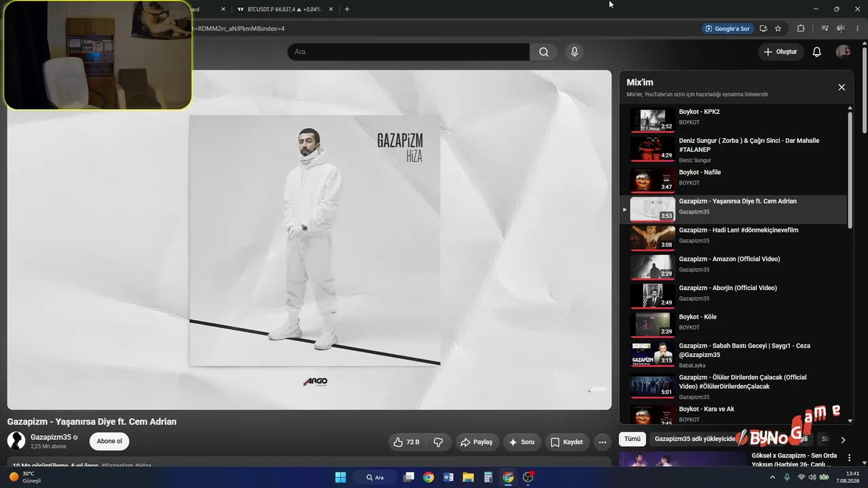The height and width of the screenshot is (488, 868).
Task: Switch to the BTCUSDT.P browser tab
Action: (x=283, y=9)
